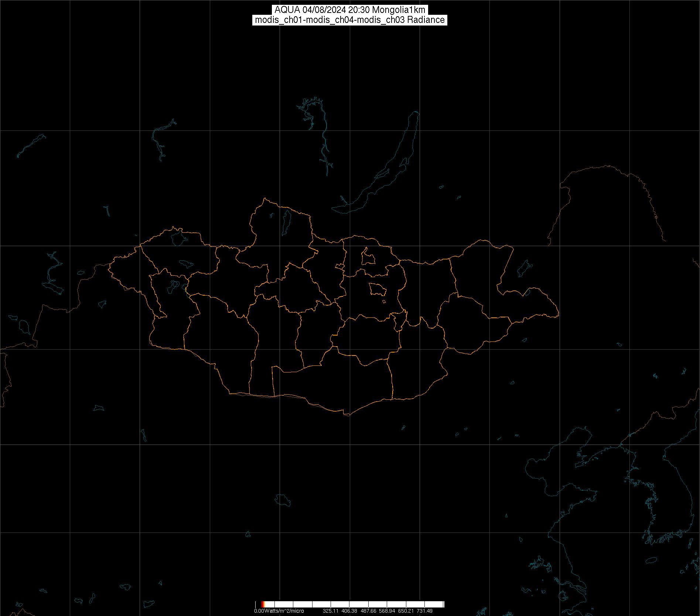The height and width of the screenshot is (616, 700).
Task: Click the 650.21 value on the colorbar
Action: click(406, 611)
